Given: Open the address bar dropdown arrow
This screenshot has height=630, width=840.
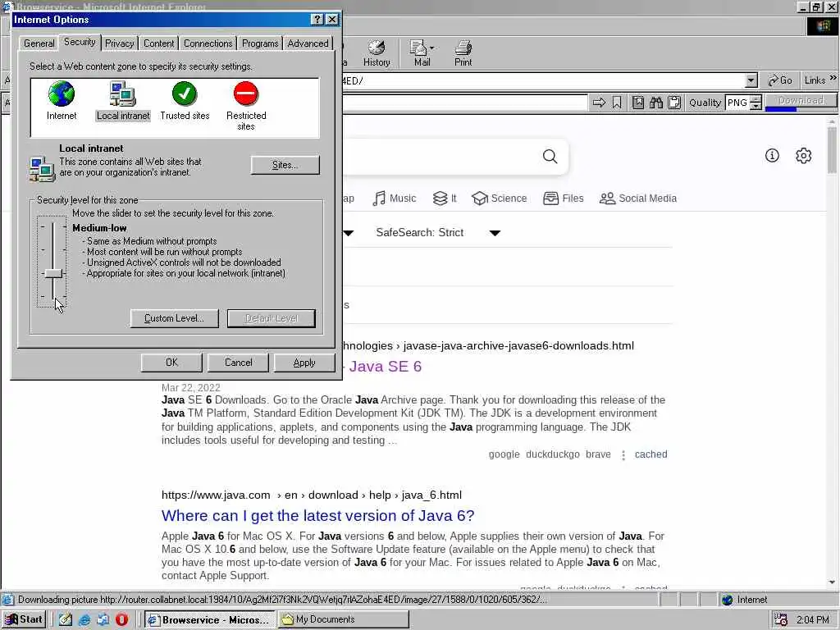Looking at the screenshot, I should click(751, 80).
